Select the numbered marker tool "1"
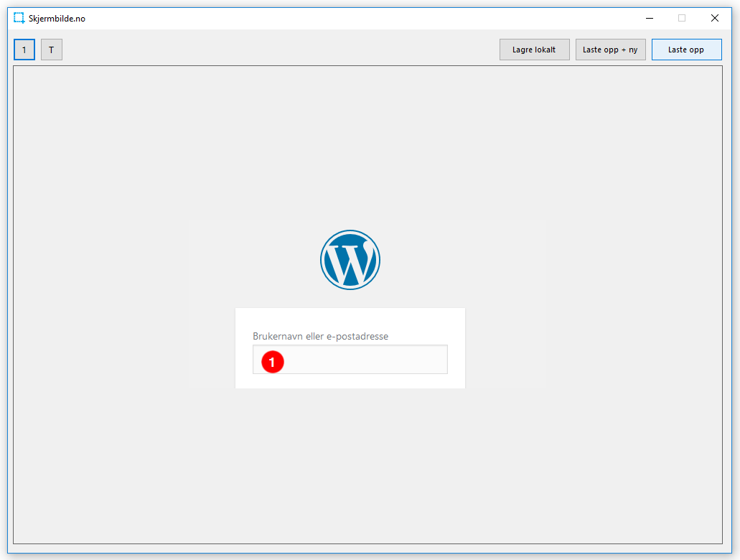This screenshot has height=560, width=740. pos(24,50)
